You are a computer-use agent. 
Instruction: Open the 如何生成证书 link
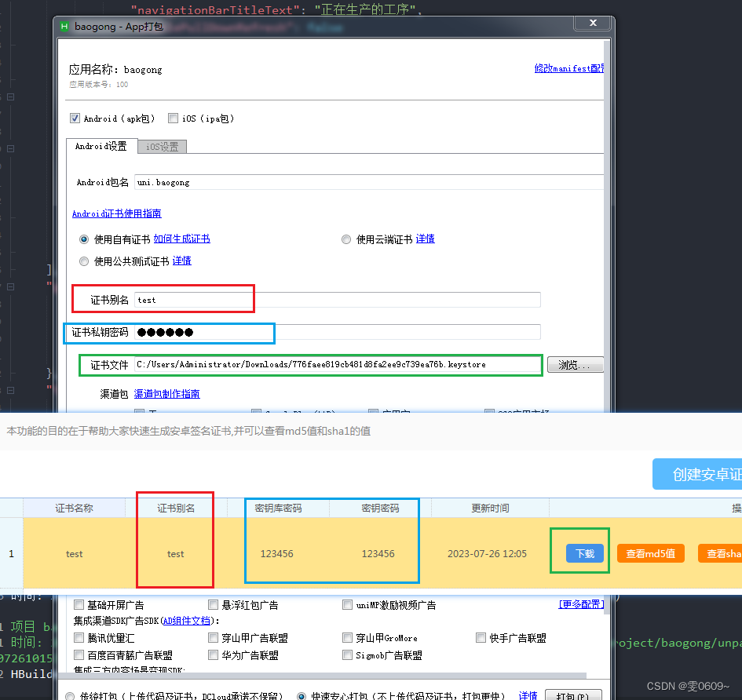click(x=181, y=239)
